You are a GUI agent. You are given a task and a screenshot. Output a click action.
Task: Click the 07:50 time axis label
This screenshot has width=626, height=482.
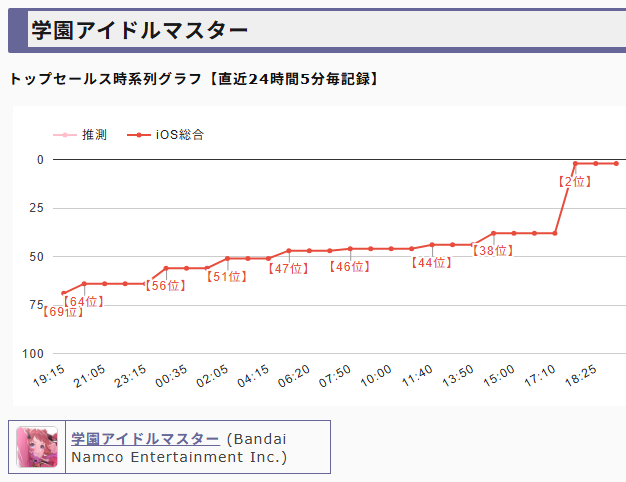point(335,376)
